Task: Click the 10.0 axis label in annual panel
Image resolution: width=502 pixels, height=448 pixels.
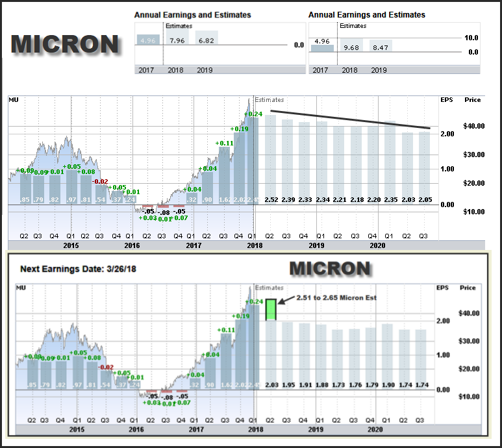Action: [471, 38]
